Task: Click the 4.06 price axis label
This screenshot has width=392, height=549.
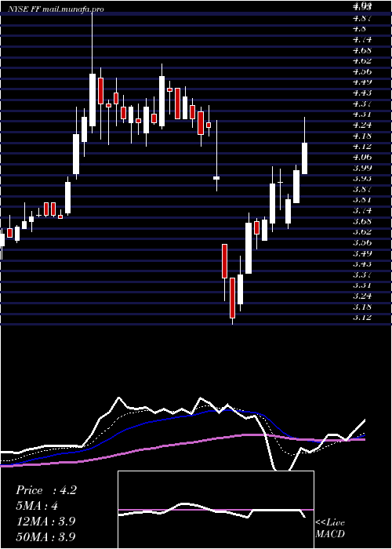Action: [361, 157]
